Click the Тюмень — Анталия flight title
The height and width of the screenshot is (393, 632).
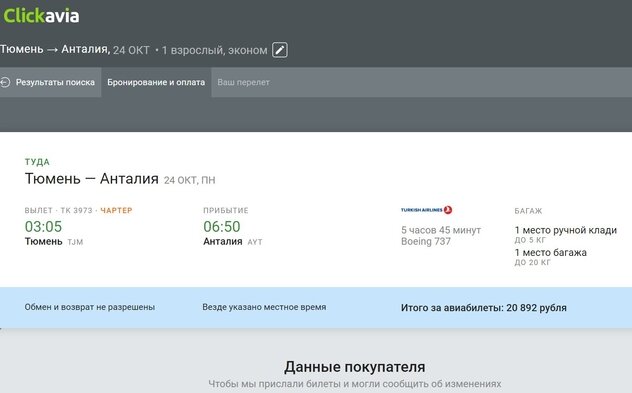coord(91,179)
